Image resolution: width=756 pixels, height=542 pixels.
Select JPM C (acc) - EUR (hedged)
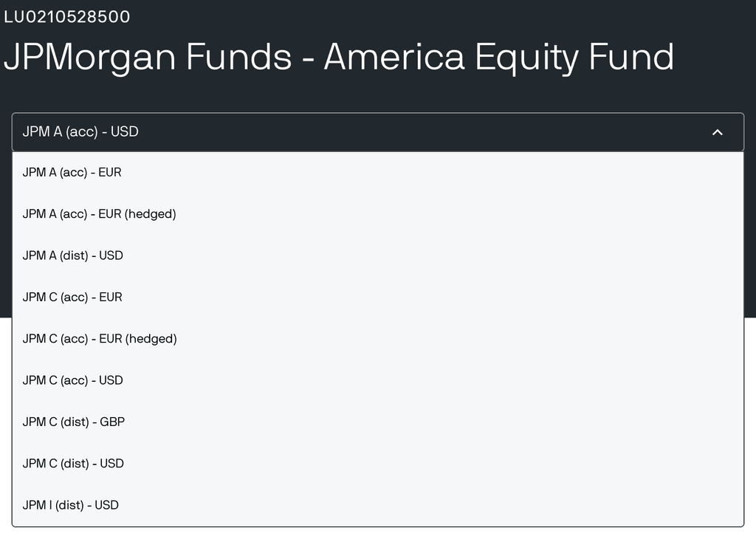point(100,338)
